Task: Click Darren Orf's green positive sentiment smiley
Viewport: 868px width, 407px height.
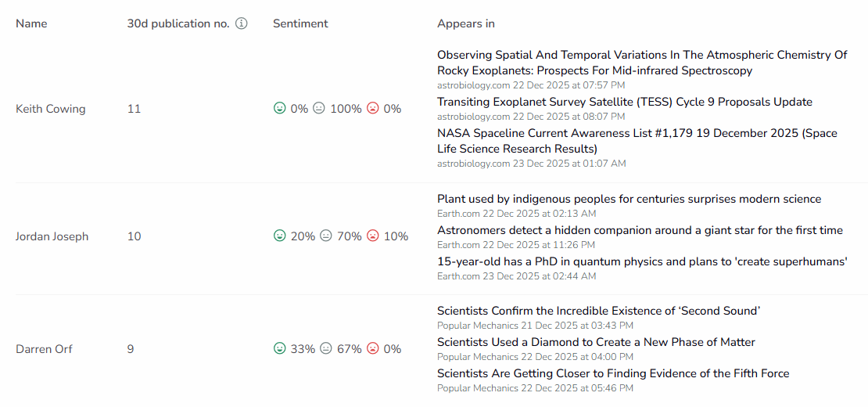Action: (x=279, y=348)
